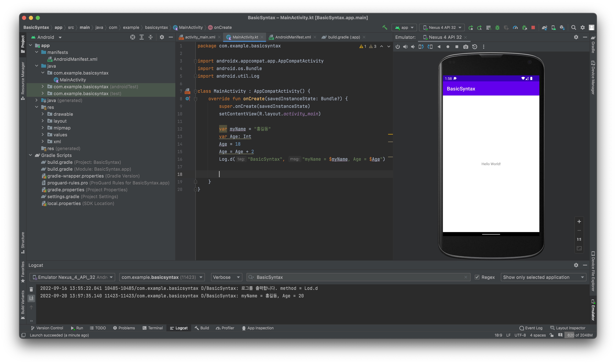The image size is (616, 364).
Task: Collapse the manifests folder
Action: [x=37, y=52]
